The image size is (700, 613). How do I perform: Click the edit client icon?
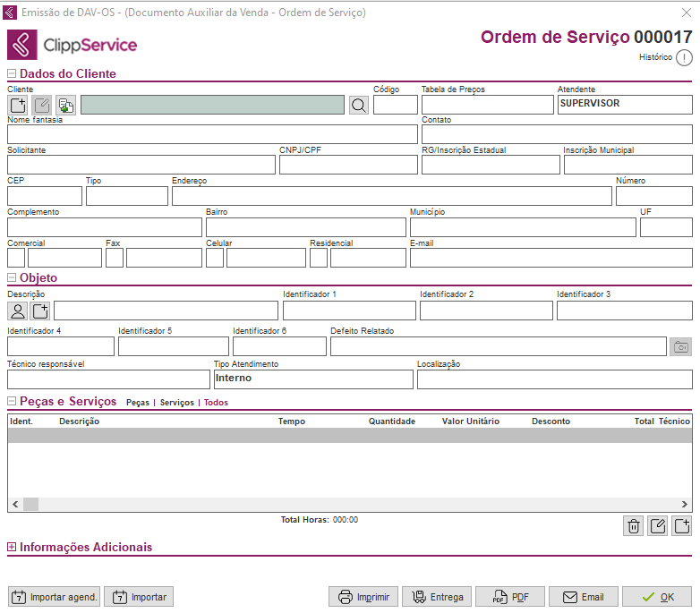coord(42,105)
